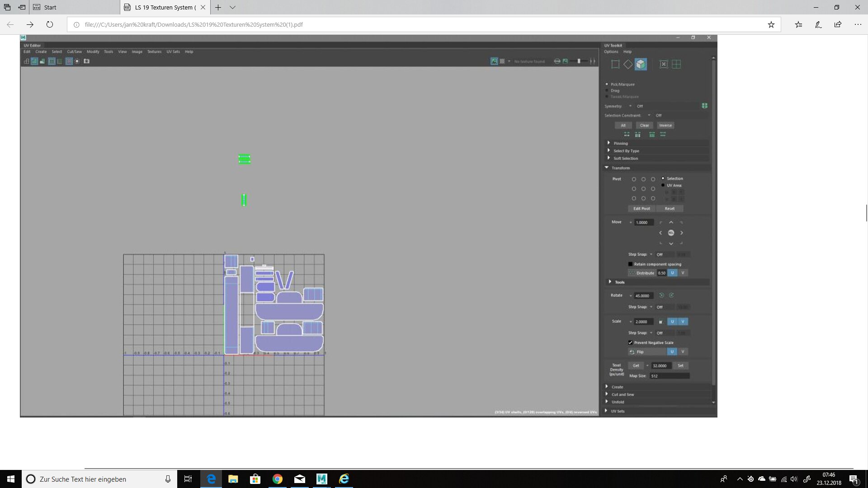The height and width of the screenshot is (488, 868).
Task: Adjust the dim image slider in toolbar
Action: (x=579, y=61)
